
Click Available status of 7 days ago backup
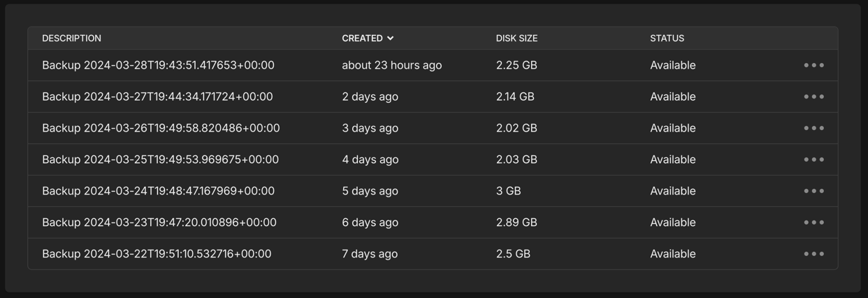(672, 254)
